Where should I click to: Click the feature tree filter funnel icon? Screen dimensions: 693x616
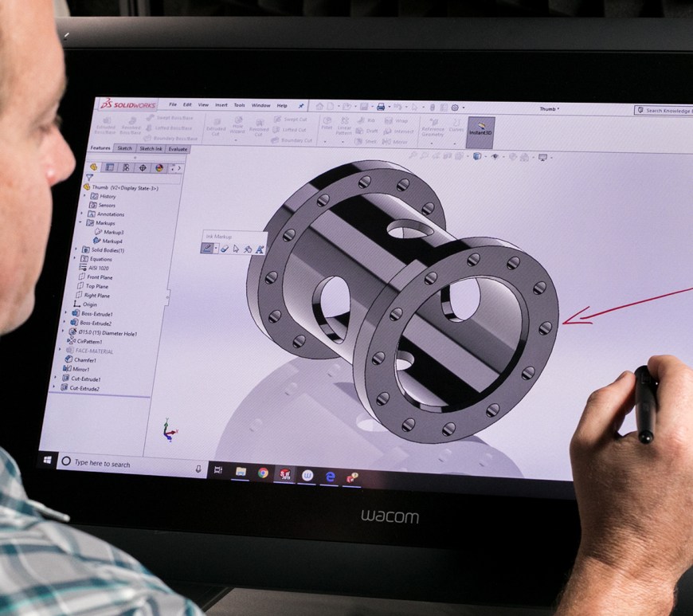[x=89, y=178]
